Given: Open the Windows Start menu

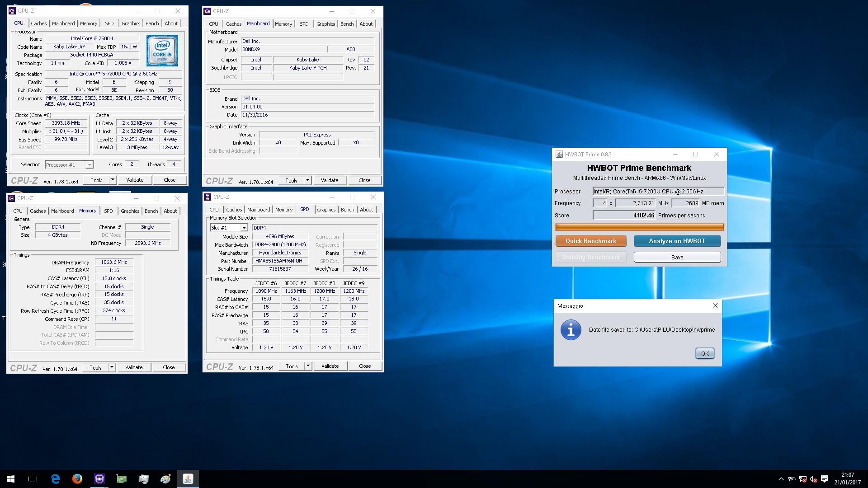Looking at the screenshot, I should tap(11, 479).
